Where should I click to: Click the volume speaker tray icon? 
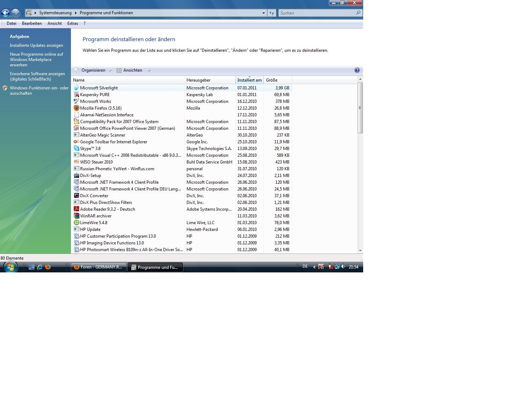[x=343, y=267]
